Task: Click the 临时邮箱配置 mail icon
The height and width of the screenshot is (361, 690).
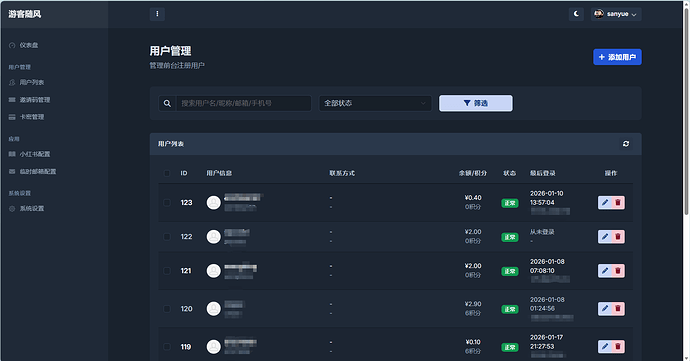Action: pyautogui.click(x=12, y=172)
